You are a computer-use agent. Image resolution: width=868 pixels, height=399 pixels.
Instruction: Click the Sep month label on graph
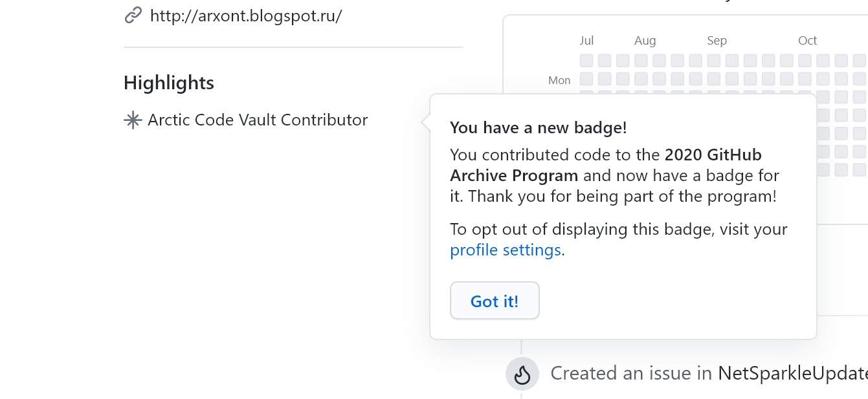pos(717,41)
